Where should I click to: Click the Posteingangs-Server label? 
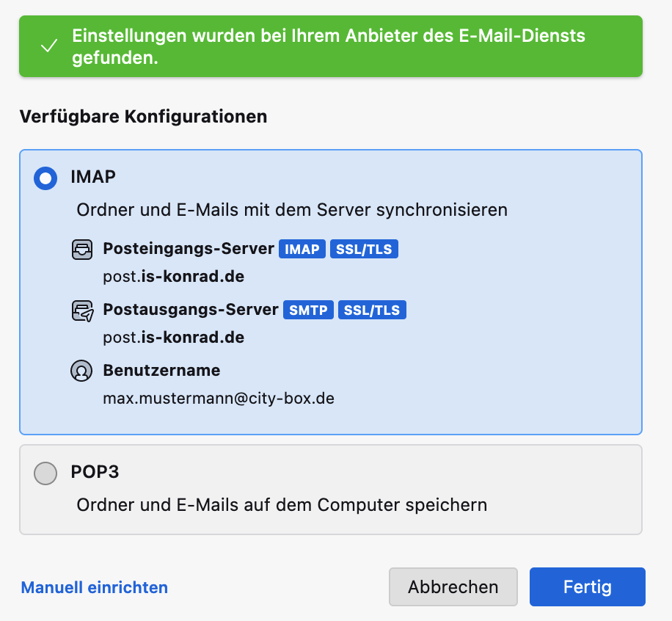[189, 250]
